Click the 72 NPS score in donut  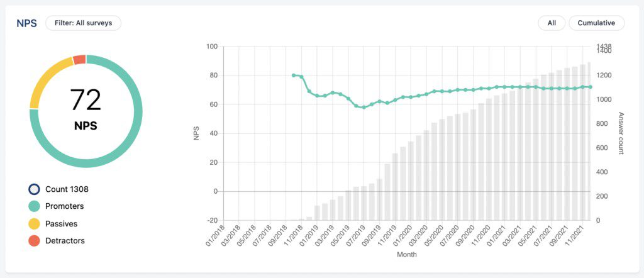tap(86, 100)
